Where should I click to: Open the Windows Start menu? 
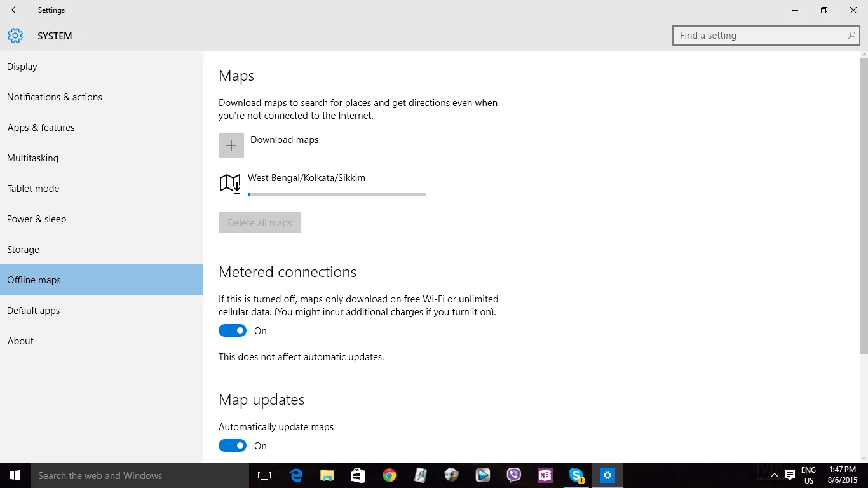tap(15, 475)
